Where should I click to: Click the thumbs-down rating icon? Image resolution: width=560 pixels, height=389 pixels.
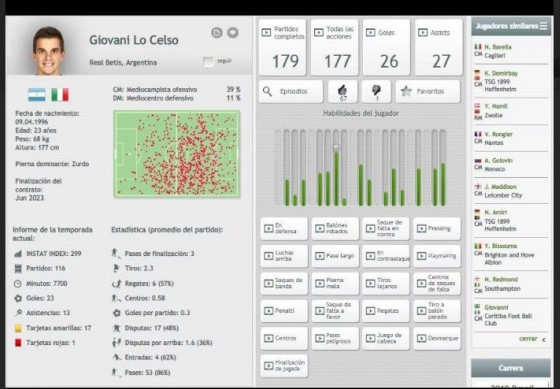click(x=376, y=92)
